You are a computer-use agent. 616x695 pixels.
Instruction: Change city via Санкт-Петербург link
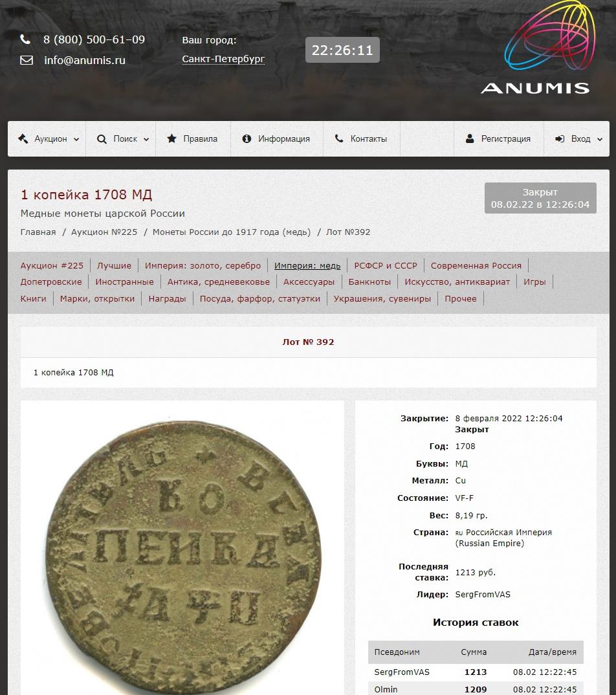[x=223, y=59]
